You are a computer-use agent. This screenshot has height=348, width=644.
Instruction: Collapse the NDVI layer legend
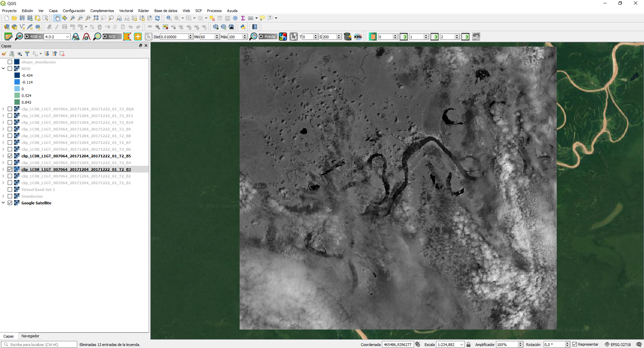(x=3, y=69)
